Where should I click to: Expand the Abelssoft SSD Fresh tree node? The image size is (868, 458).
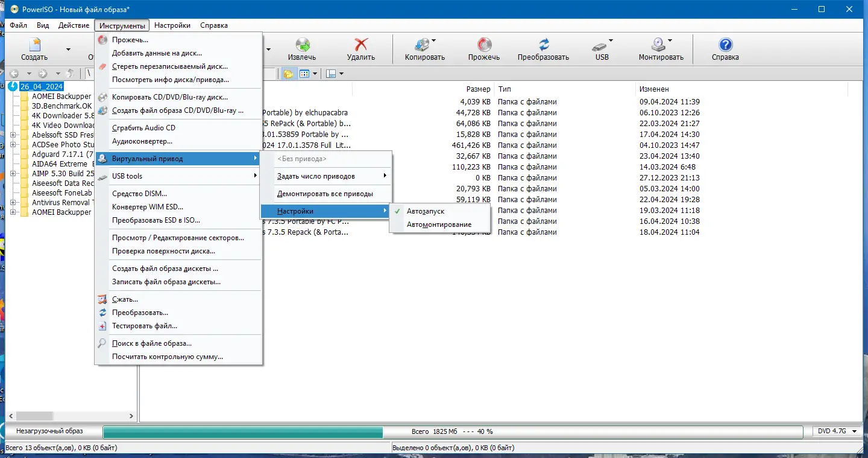point(13,135)
